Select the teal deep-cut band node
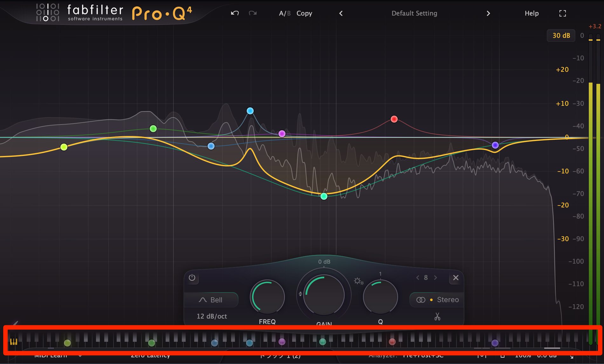 (324, 196)
